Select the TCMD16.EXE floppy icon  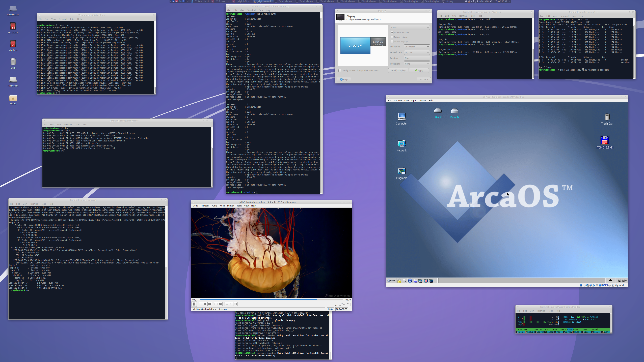coord(604,143)
